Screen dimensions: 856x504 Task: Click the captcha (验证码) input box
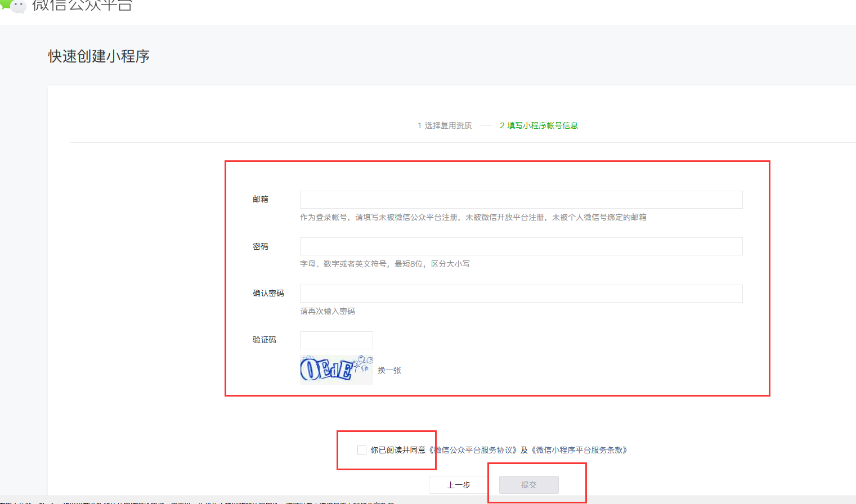click(x=337, y=340)
